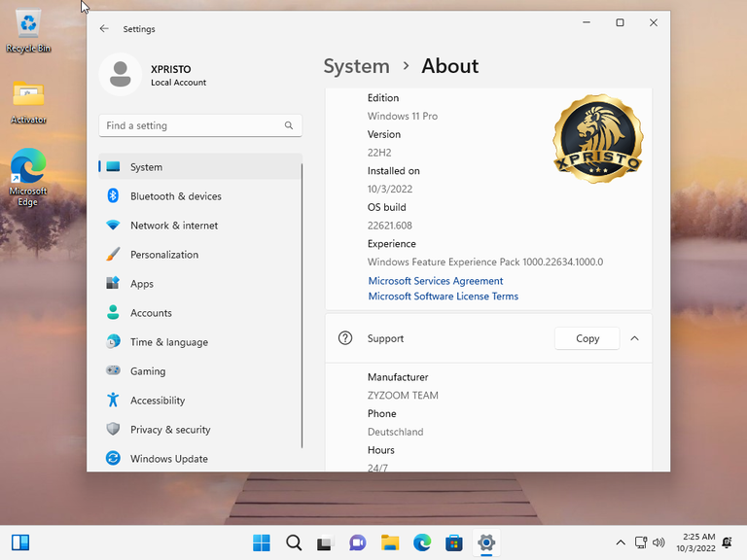747x560 pixels.
Task: Go back with the Settings back arrow
Action: 104,29
